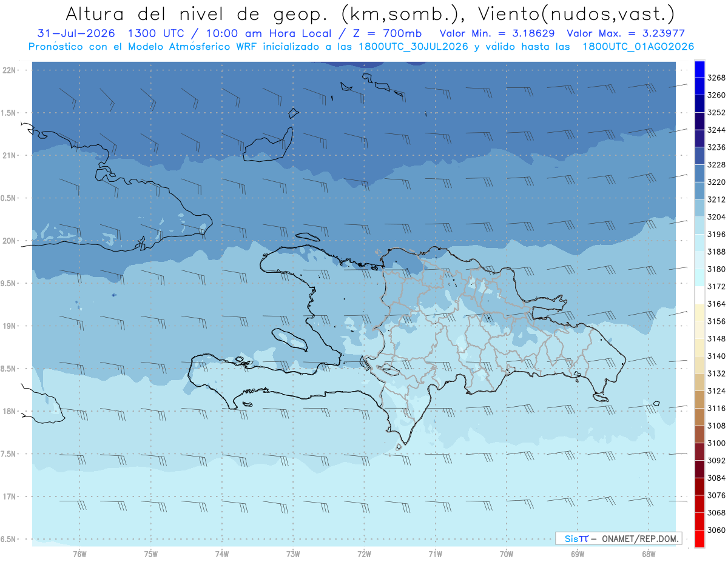Click the '74W' longitude label
This screenshot has height=562, width=728.
click(x=222, y=554)
